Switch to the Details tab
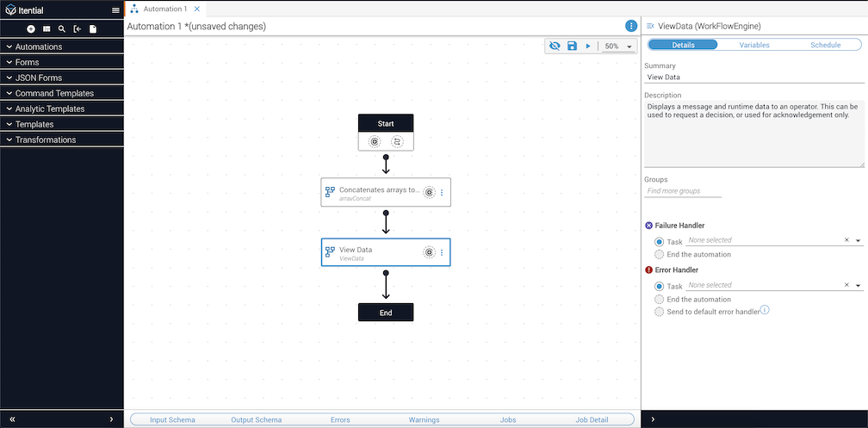 pyautogui.click(x=683, y=45)
